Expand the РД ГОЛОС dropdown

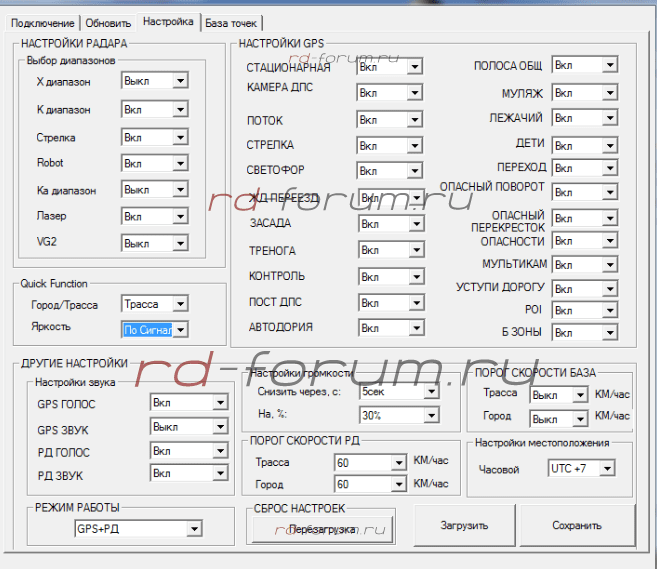point(189,451)
